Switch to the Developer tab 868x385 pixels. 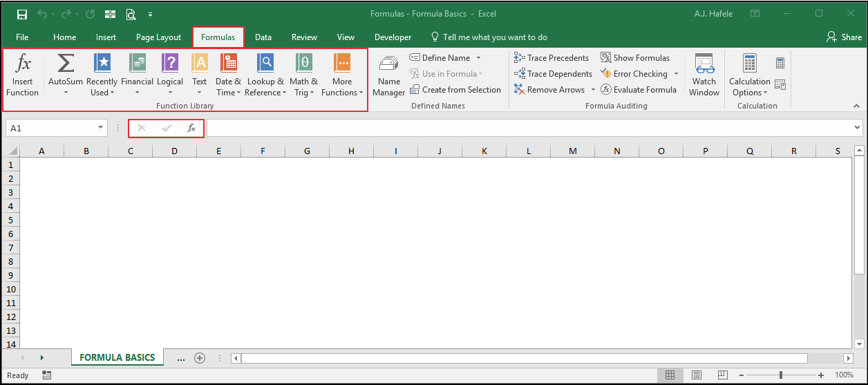393,37
